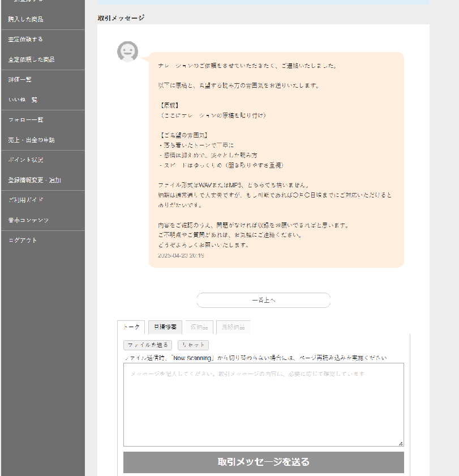Viewport: 459px width, 476px height.
Task: Click the sender's avatar icon
Action: point(127,52)
